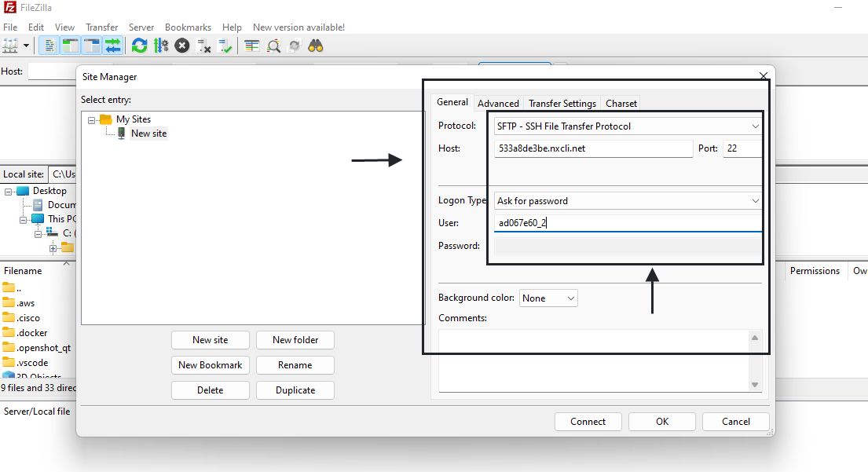Open the Transfer menu
Viewport: 868px width, 472px height.
point(101,27)
